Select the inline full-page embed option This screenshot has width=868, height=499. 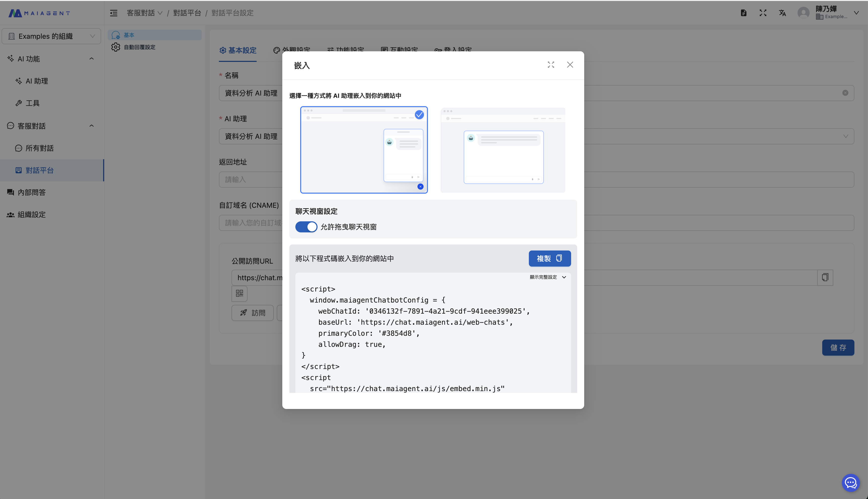[503, 150]
